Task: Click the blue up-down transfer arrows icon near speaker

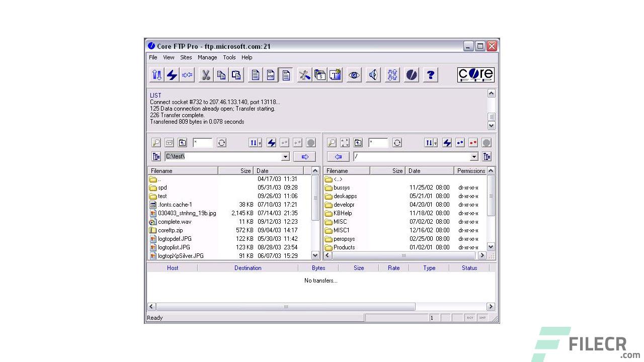Action: click(x=392, y=75)
